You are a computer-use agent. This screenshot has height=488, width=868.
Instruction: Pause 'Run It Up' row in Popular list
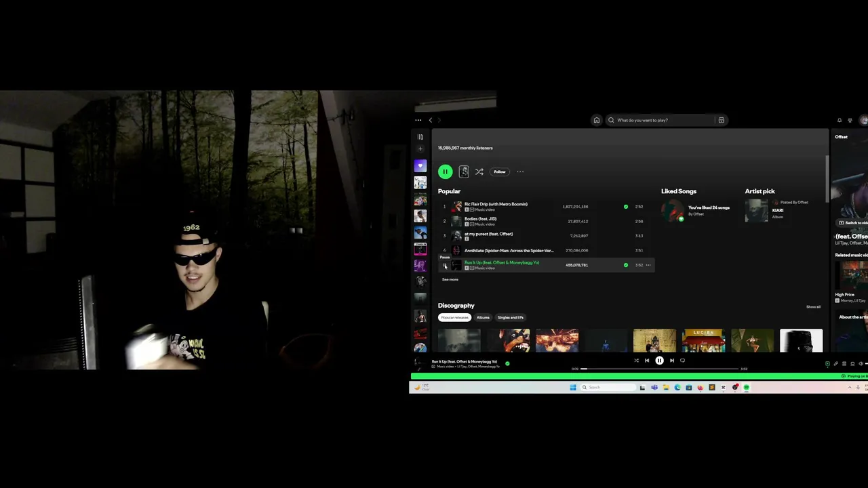coord(445,266)
